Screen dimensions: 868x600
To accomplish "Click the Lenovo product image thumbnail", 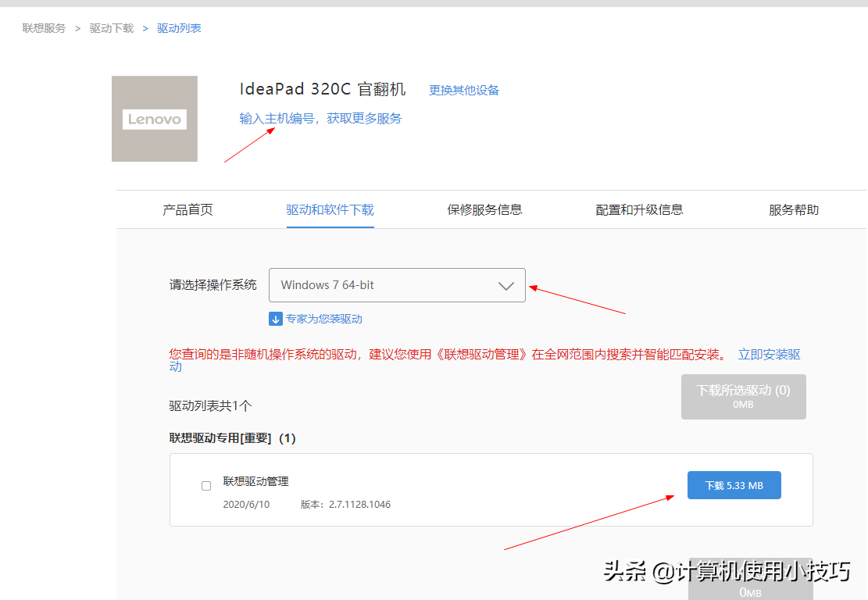I will click(x=154, y=119).
